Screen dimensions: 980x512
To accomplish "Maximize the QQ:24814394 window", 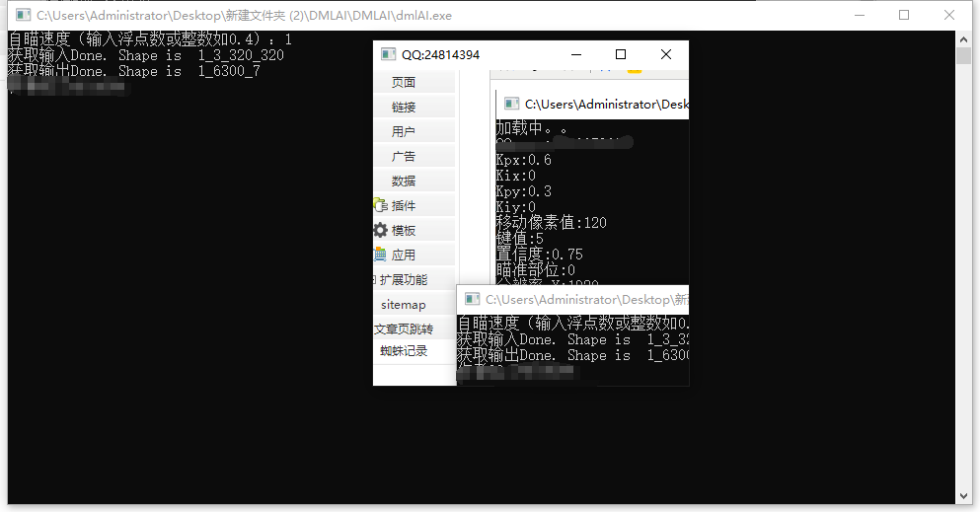I will click(621, 54).
